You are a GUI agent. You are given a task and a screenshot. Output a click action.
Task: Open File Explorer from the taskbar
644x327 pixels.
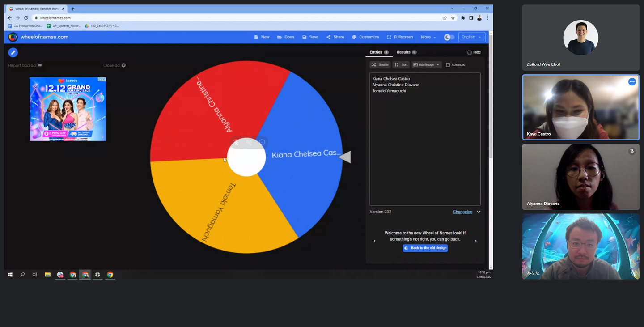pyautogui.click(x=47, y=275)
